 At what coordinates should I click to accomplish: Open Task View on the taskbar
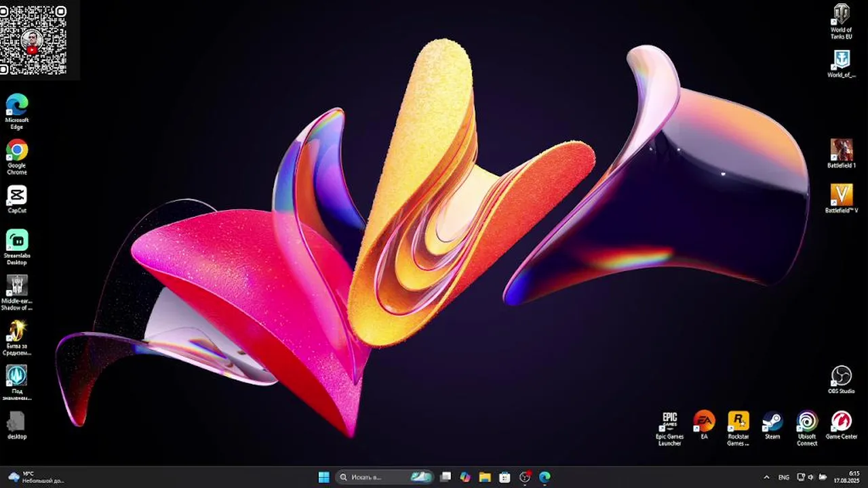pos(446,477)
